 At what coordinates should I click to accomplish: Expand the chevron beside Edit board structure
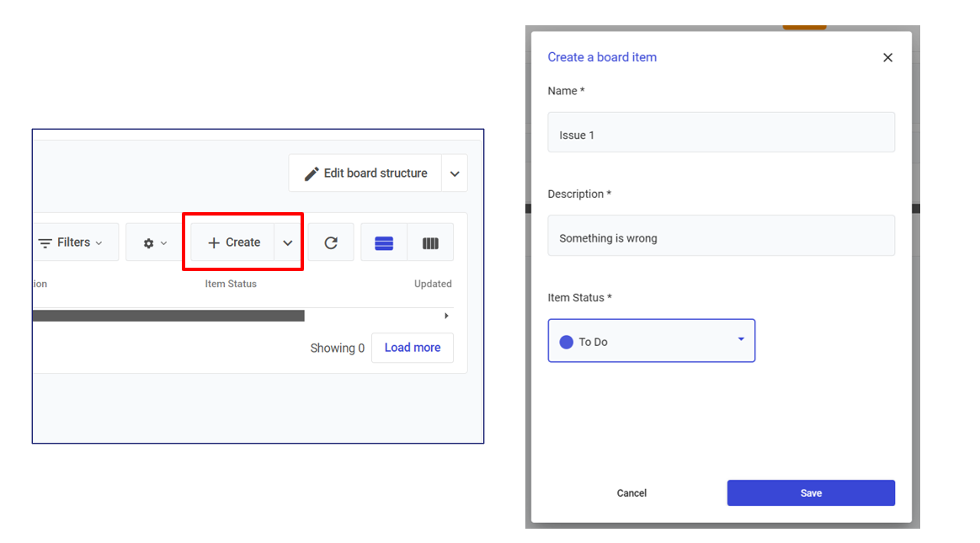(455, 173)
